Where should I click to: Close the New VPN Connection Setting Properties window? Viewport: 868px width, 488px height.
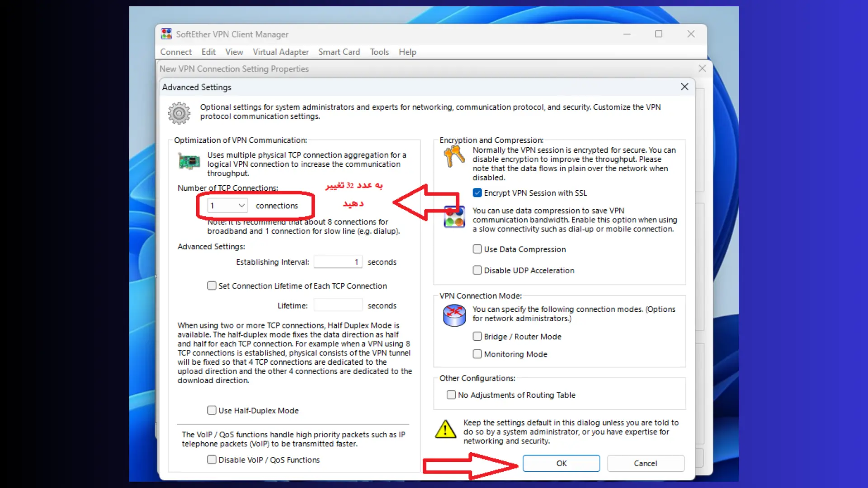(x=702, y=69)
